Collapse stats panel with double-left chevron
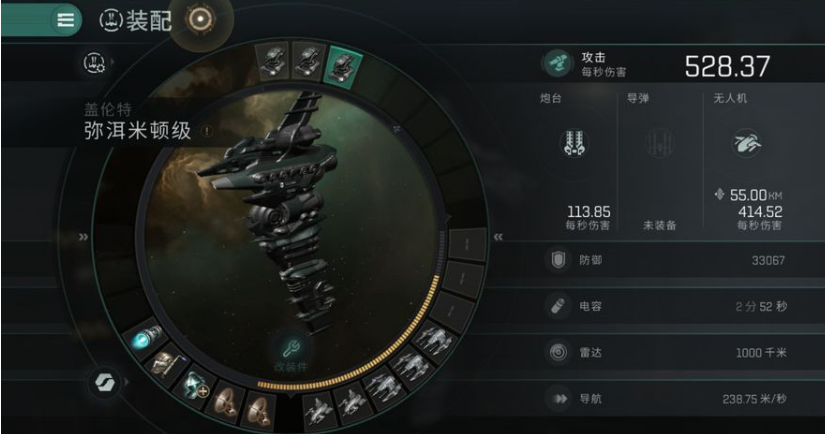 point(498,237)
